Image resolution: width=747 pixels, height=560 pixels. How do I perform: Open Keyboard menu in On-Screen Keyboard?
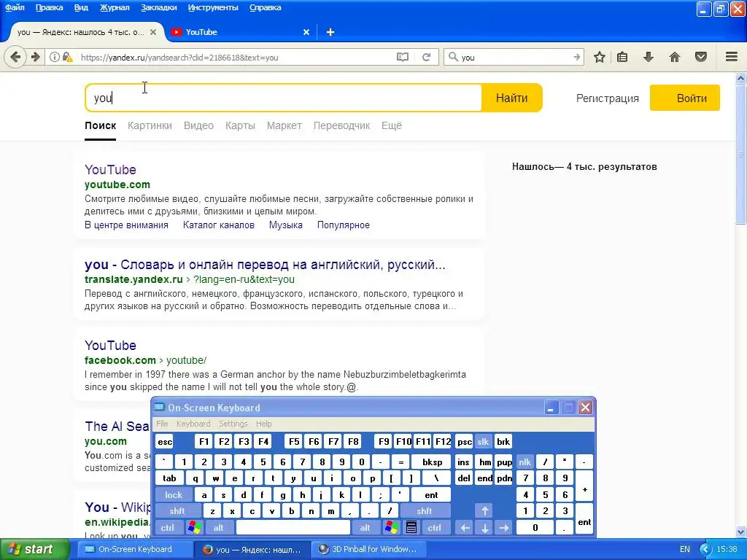point(193,424)
